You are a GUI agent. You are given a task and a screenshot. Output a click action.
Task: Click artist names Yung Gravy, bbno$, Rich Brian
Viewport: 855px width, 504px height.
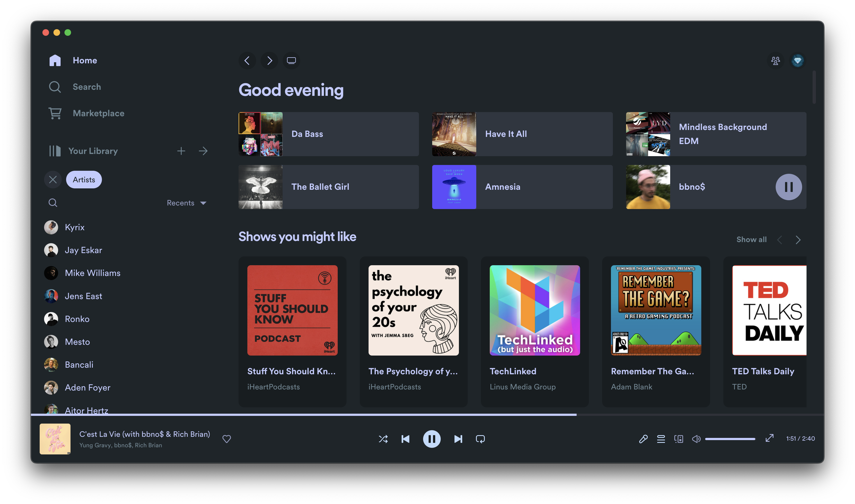tap(121, 445)
